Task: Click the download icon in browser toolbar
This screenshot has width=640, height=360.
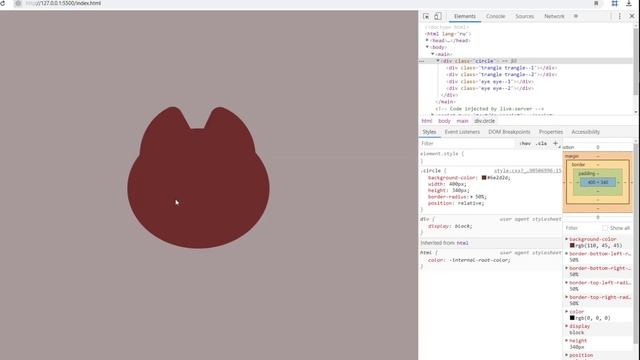Action: point(629,3)
